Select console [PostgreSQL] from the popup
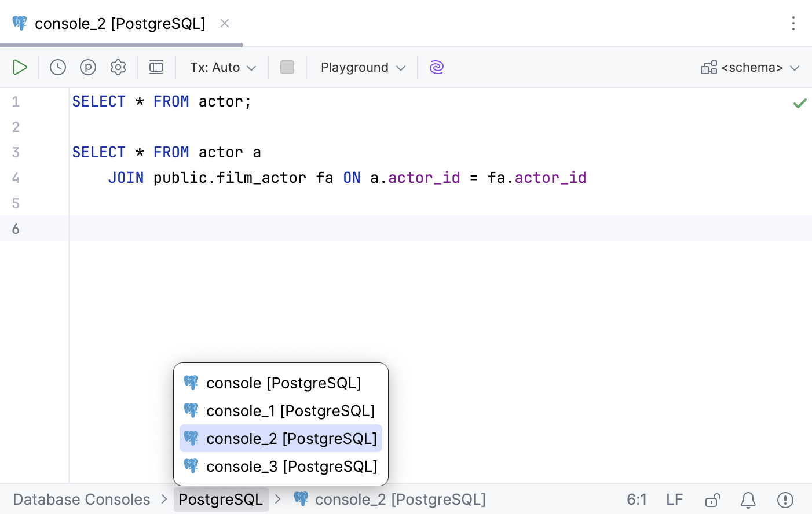812x514 pixels. [x=283, y=383]
